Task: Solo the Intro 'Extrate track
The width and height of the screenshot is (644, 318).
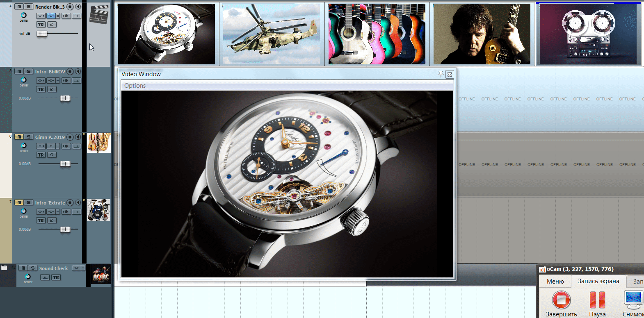Action: (28, 202)
